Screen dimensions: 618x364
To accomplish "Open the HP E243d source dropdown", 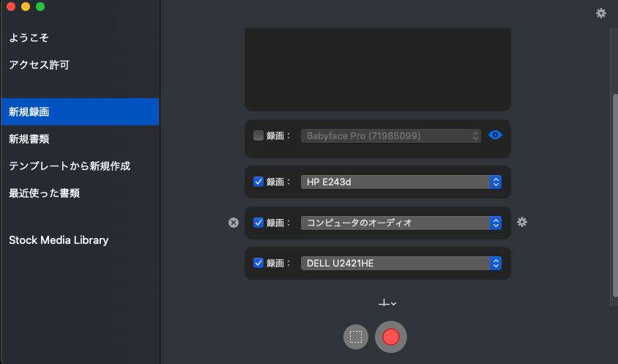I will coord(401,182).
